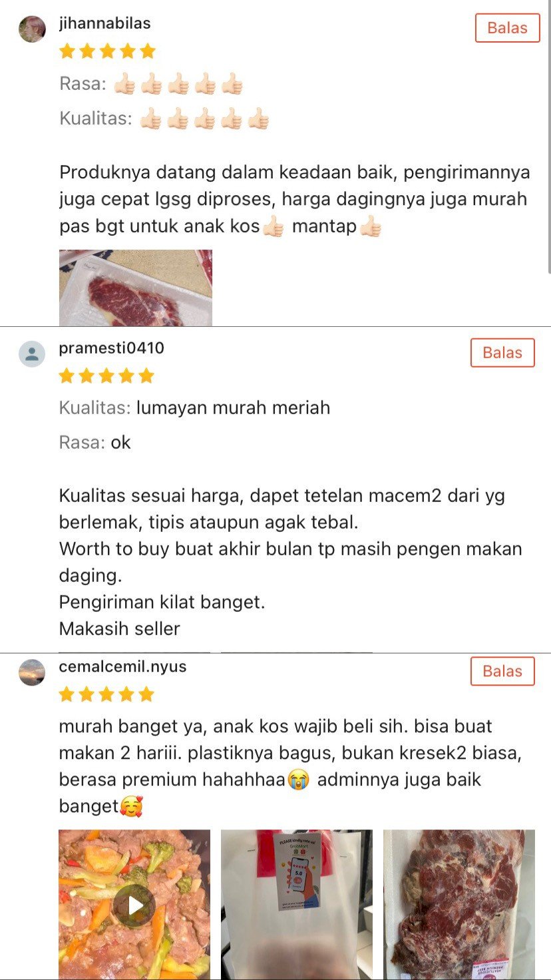This screenshot has width=551, height=980.
Task: Open username cemalcemil.nyus
Action: (x=123, y=667)
